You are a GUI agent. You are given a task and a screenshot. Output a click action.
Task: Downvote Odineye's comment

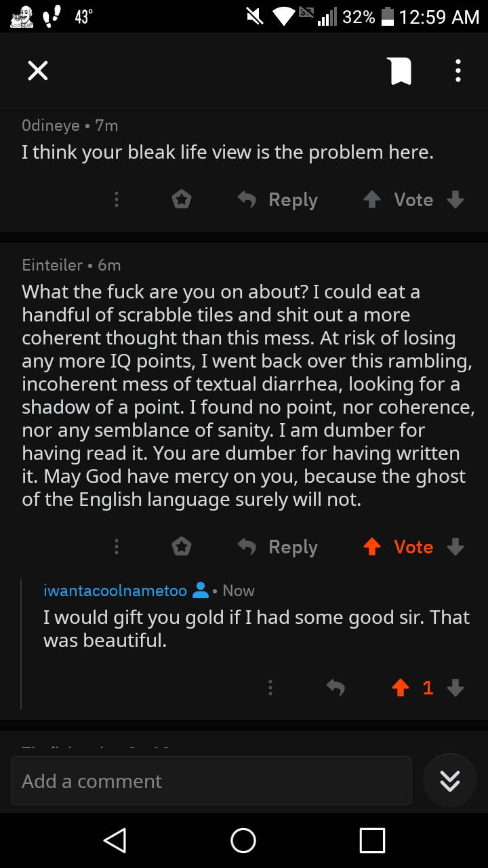click(455, 199)
